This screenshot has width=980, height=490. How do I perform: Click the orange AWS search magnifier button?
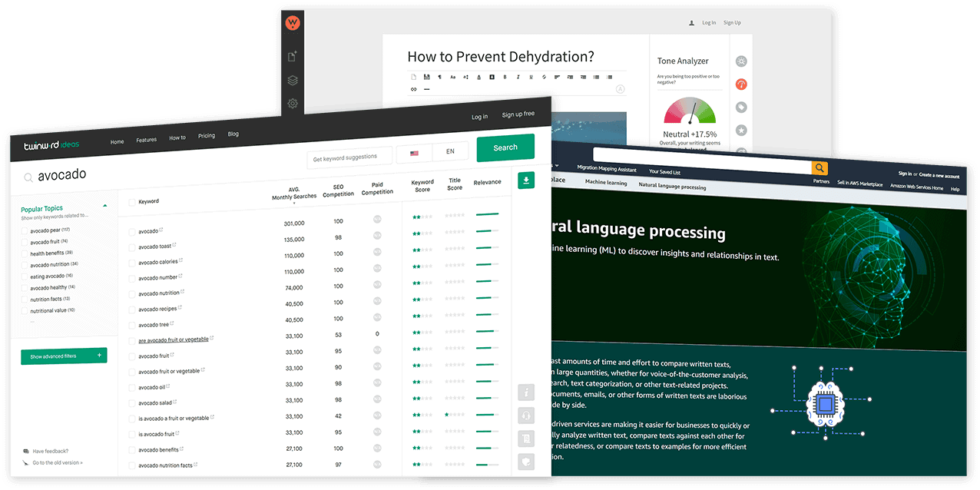click(x=820, y=168)
